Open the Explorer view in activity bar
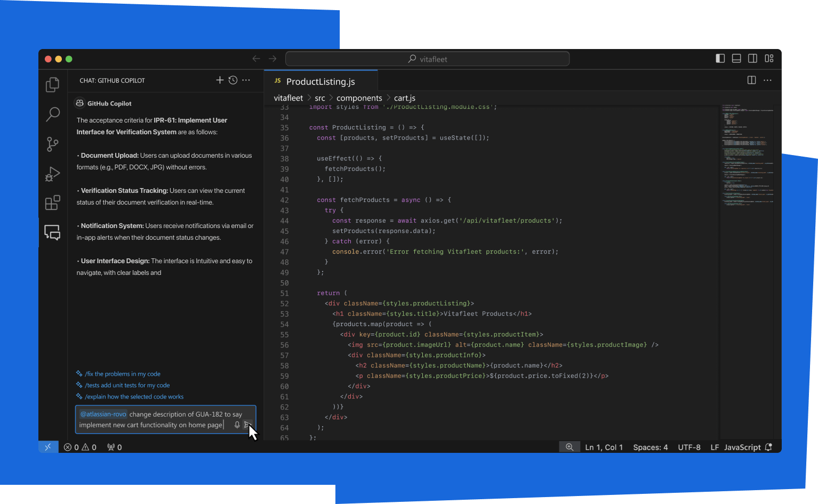The height and width of the screenshot is (504, 818). [52, 85]
